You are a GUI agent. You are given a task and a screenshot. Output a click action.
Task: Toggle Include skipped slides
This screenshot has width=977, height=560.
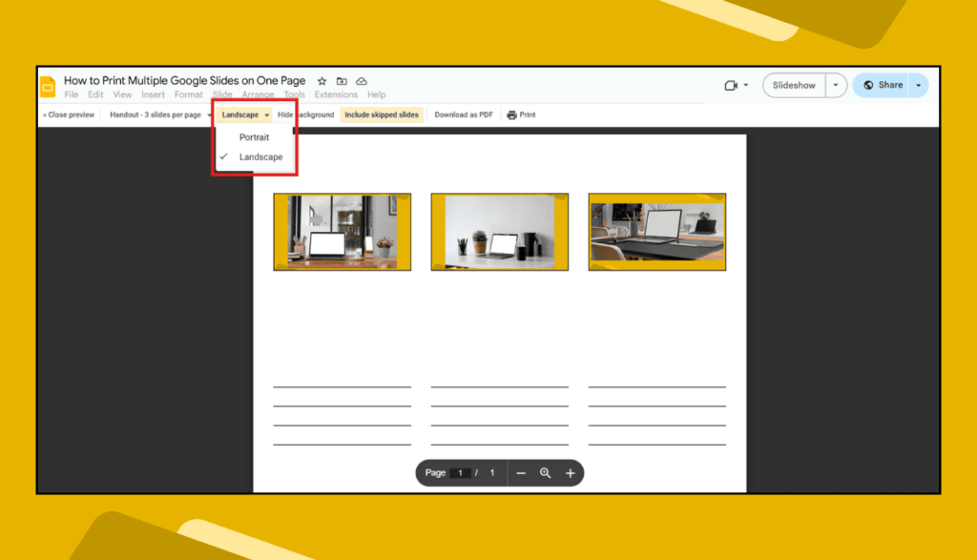click(x=382, y=114)
